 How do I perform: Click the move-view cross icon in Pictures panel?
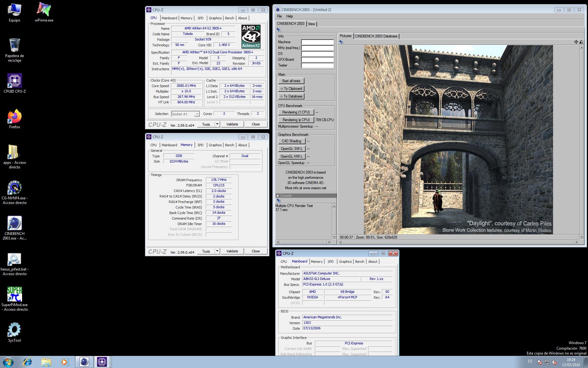click(x=576, y=42)
